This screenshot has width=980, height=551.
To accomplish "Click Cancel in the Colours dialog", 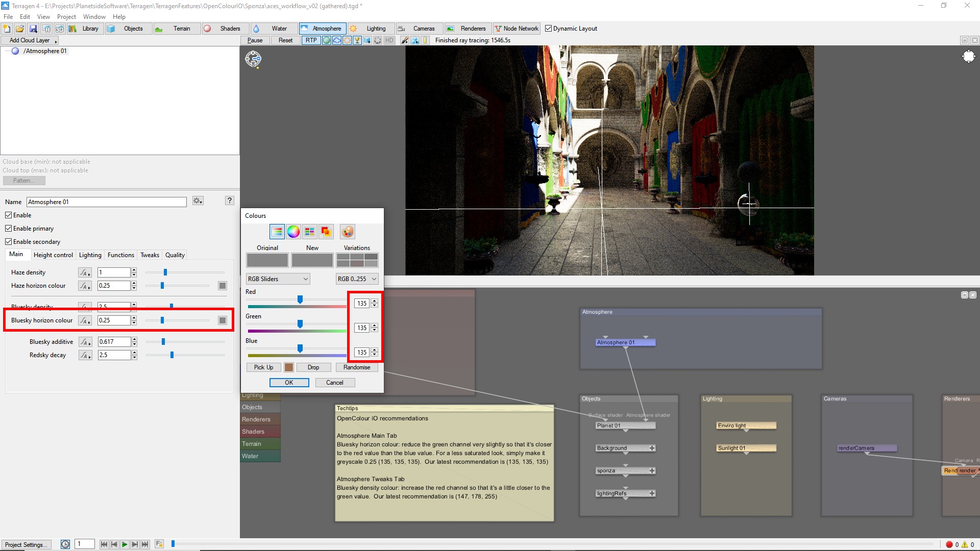I will (x=335, y=383).
